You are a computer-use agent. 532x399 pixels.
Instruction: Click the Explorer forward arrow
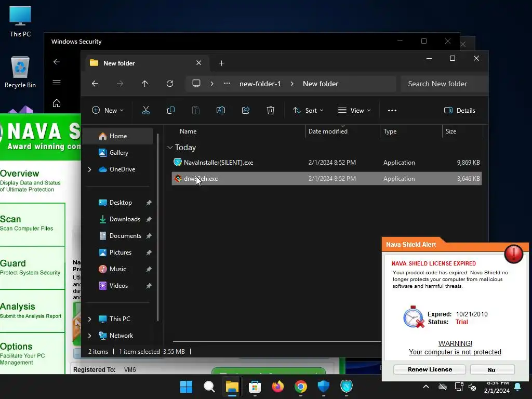pos(120,84)
